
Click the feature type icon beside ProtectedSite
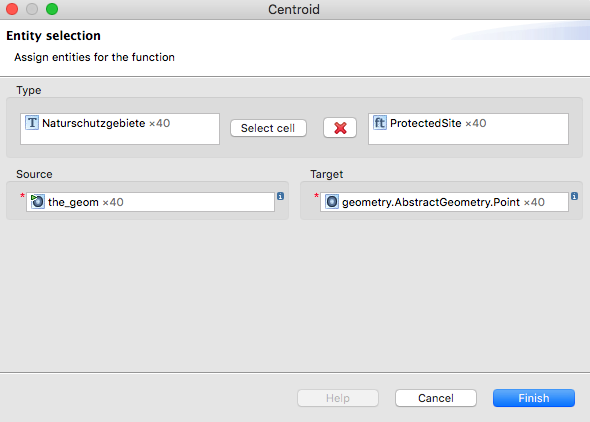[380, 123]
